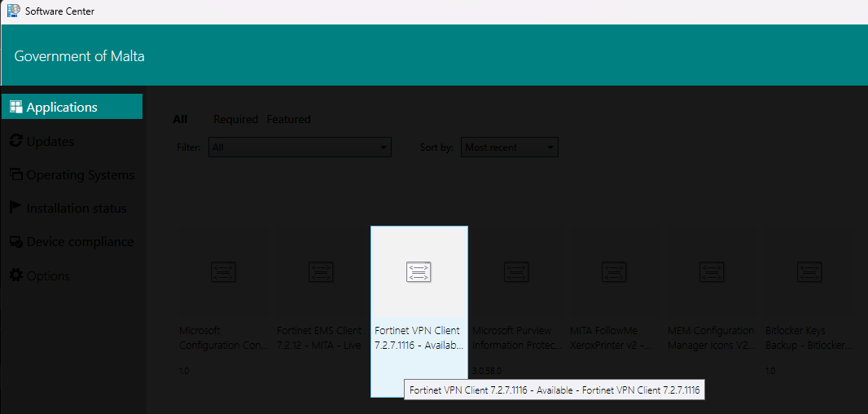Image resolution: width=868 pixels, height=414 pixels.
Task: Click the Operating Systems windows icon
Action: tap(16, 174)
